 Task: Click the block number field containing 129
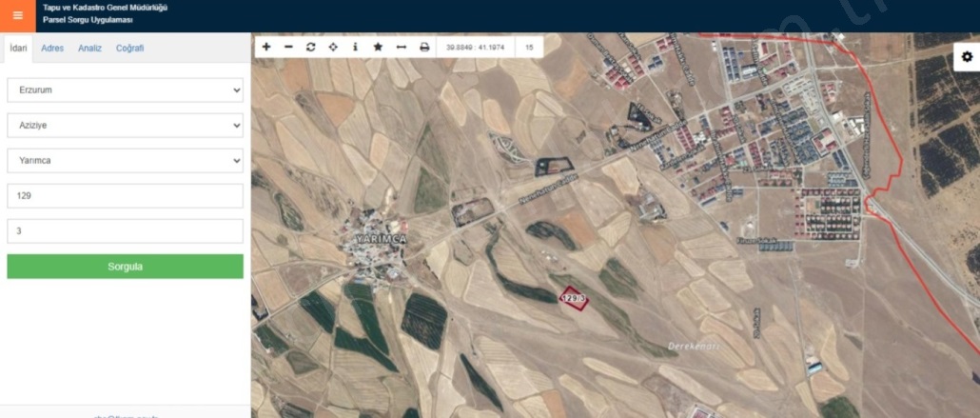coord(125,196)
